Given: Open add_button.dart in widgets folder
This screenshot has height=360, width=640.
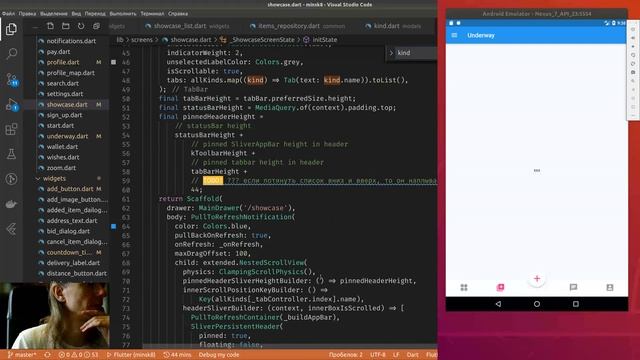Looking at the screenshot, I should (70, 189).
